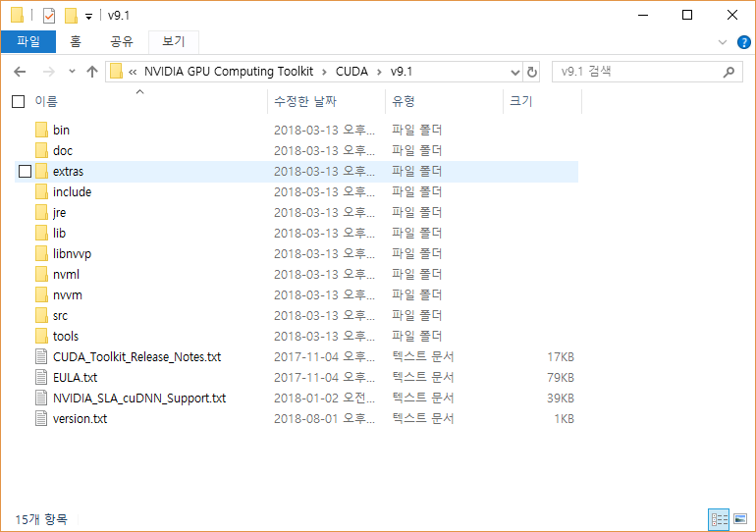Viewport: 756px width, 532px height.
Task: Click into the v9.1 검색 search field
Action: click(638, 72)
